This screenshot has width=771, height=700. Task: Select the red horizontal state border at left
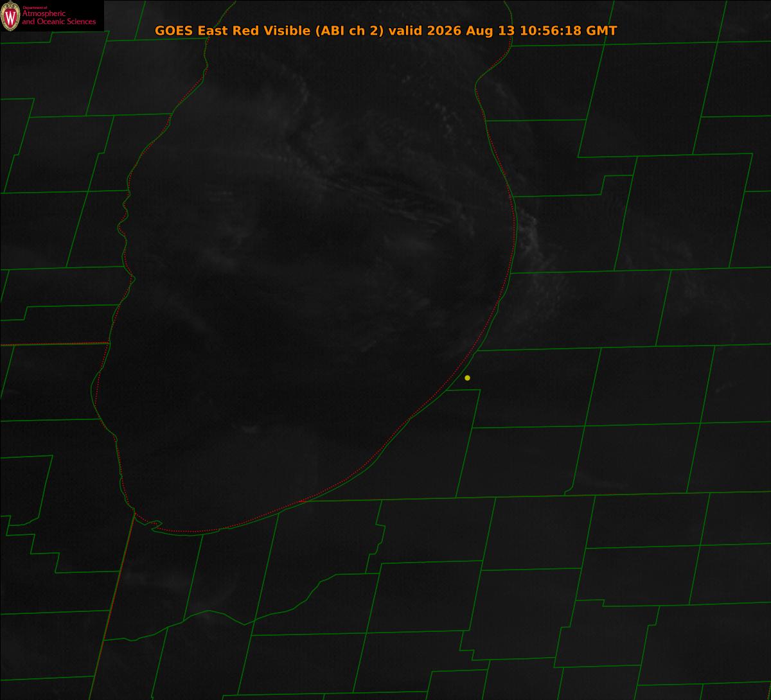pos(55,344)
